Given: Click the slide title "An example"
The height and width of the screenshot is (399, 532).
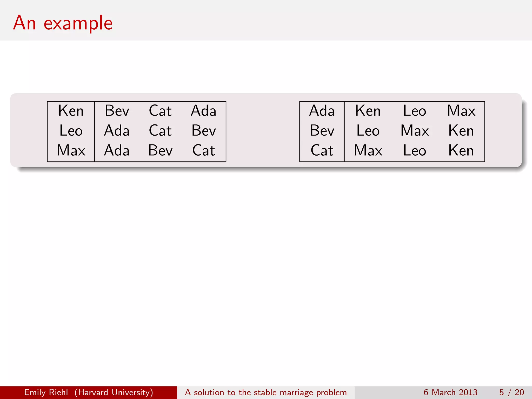Looking at the screenshot, I should pos(63,23).
